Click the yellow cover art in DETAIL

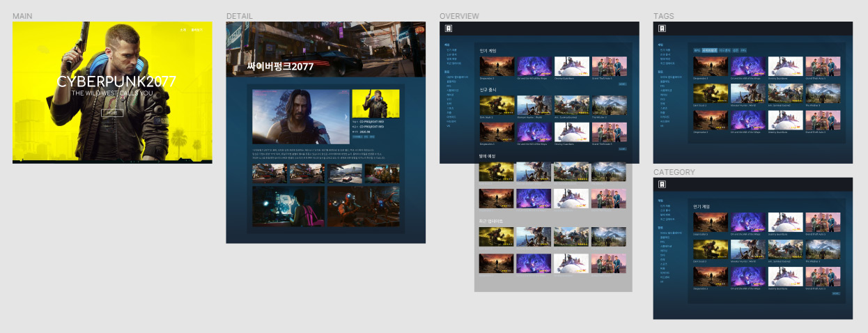tap(376, 104)
